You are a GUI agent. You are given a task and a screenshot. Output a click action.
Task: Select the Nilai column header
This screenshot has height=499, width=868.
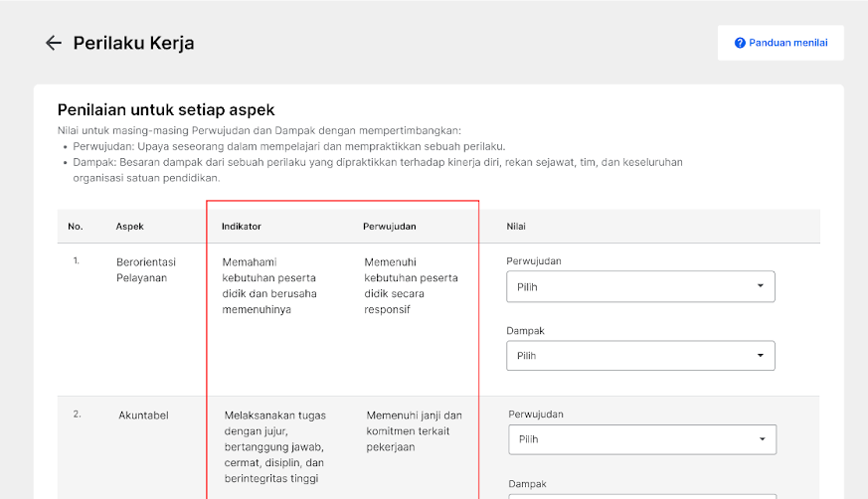[x=516, y=227]
